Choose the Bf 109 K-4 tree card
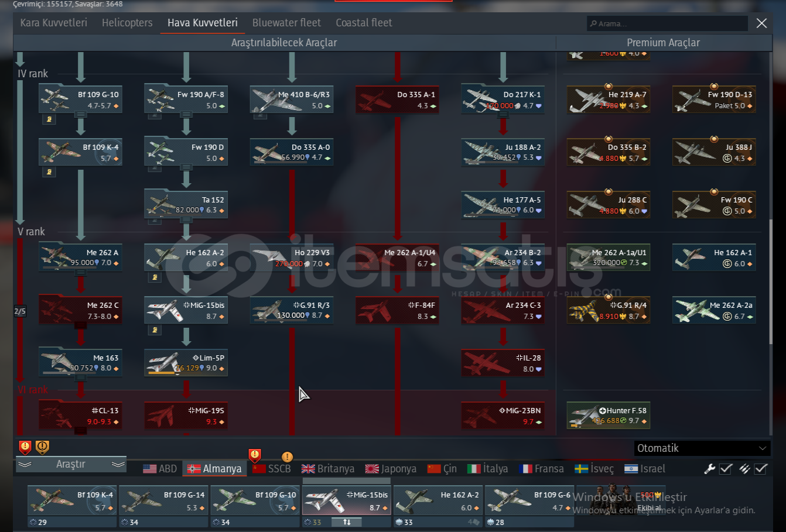The width and height of the screenshot is (786, 532). [80, 152]
